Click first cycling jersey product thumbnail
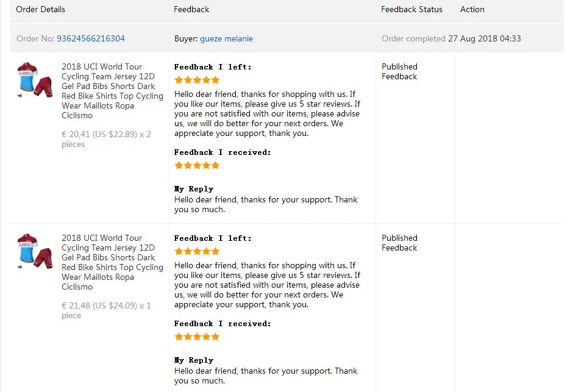 click(35, 80)
